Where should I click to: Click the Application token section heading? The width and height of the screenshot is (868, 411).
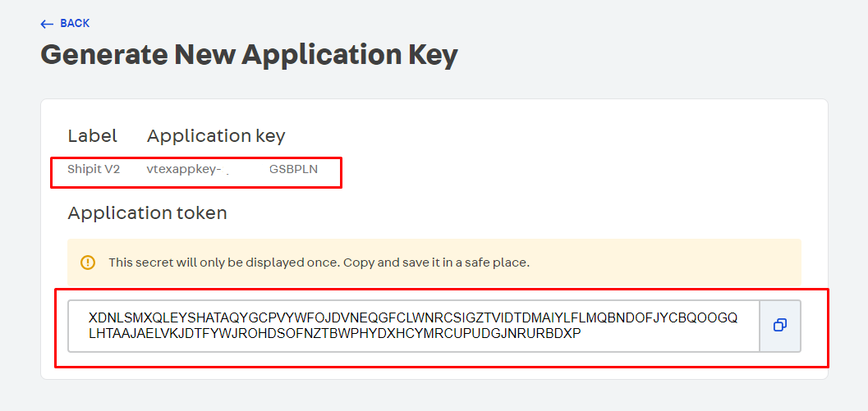click(147, 213)
